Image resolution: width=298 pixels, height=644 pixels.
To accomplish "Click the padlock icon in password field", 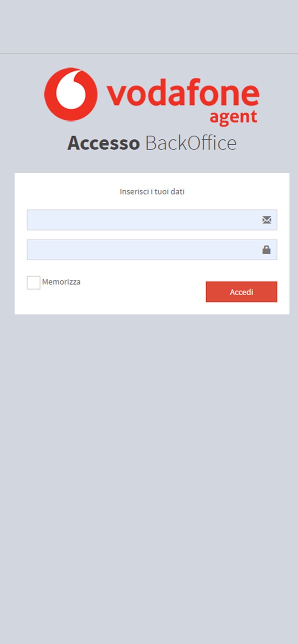I will click(266, 250).
